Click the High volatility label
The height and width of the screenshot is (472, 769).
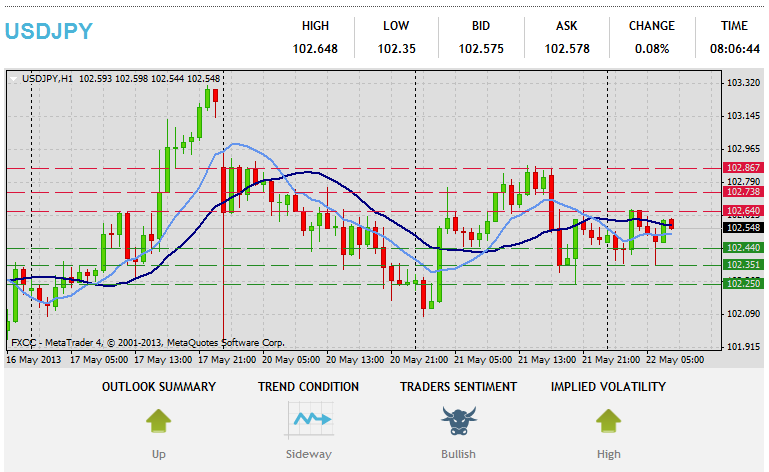tap(609, 454)
